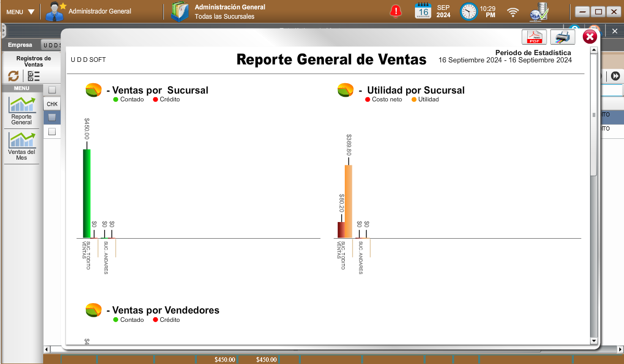
Task: Expand the MENU dropdown arrow
Action: [31, 11]
